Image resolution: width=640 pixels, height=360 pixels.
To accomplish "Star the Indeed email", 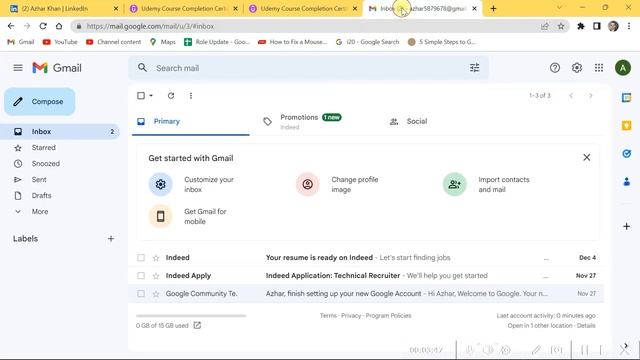I will click(156, 258).
